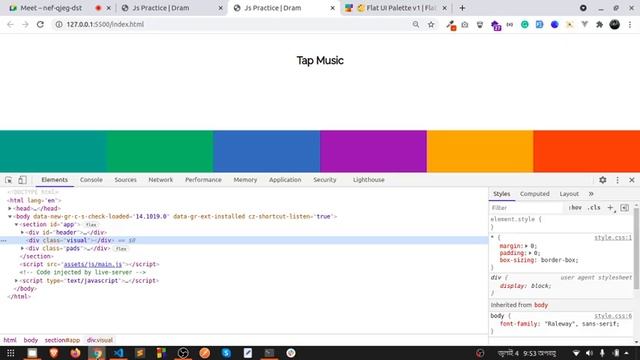Switch to the Performance tab

203,180
